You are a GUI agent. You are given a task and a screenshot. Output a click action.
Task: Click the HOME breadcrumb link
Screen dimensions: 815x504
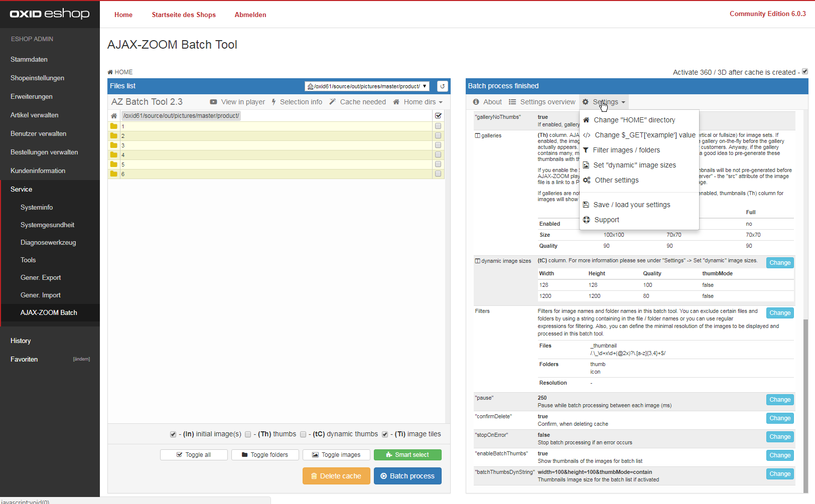click(x=120, y=72)
